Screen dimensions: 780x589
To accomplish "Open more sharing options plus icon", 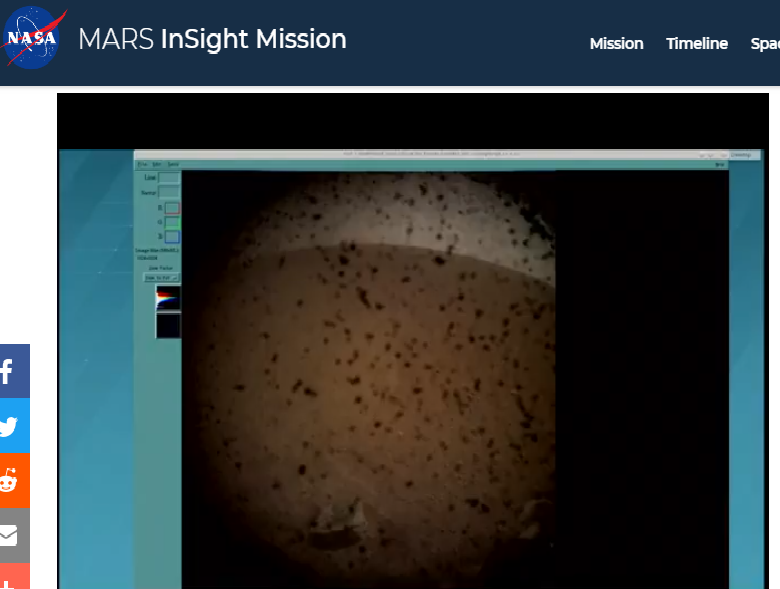I will tap(10, 580).
